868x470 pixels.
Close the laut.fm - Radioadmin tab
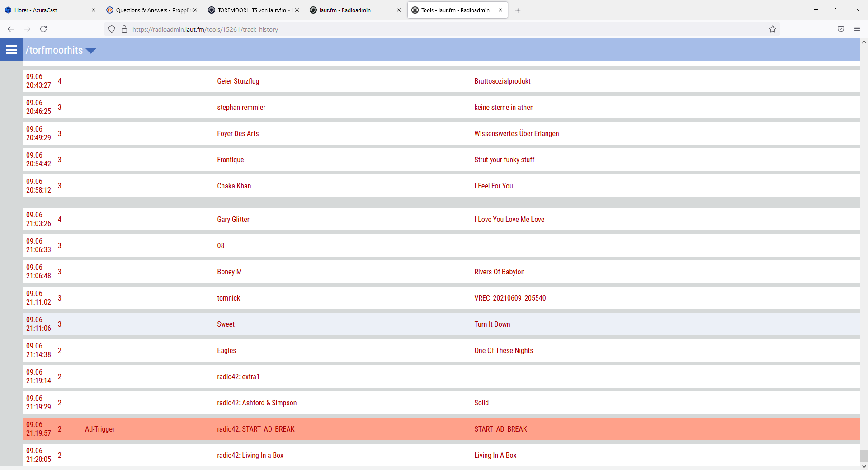399,10
